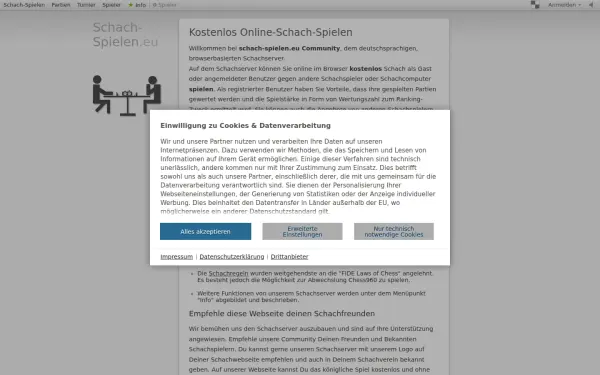Viewport: 600px width, 375px height.
Task: Click the Kostenlos Online-Schach-Spielen heading
Action: pos(271,33)
